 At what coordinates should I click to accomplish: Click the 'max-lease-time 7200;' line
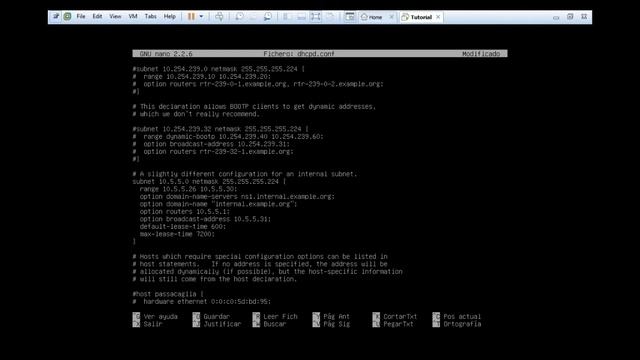pyautogui.click(x=177, y=234)
